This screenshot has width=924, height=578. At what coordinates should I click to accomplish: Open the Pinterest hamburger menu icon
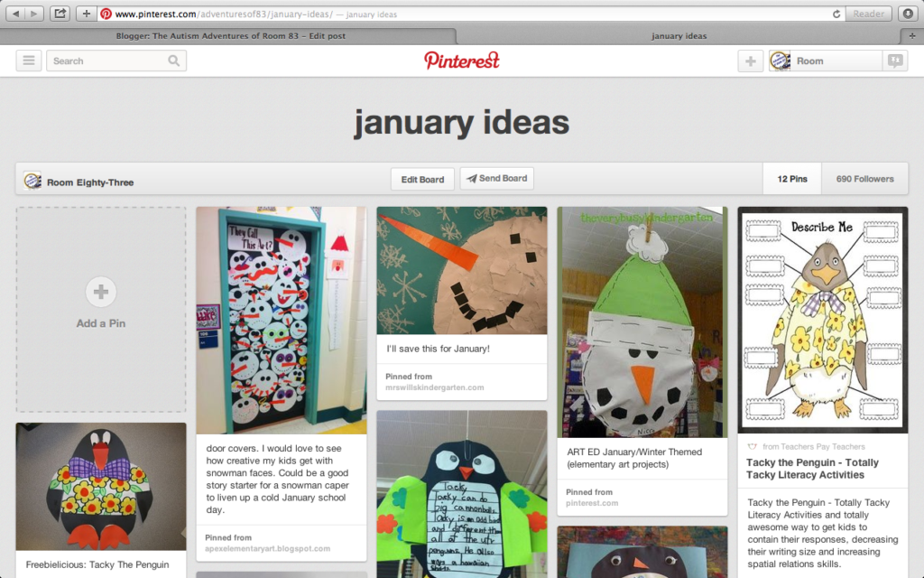pos(28,61)
